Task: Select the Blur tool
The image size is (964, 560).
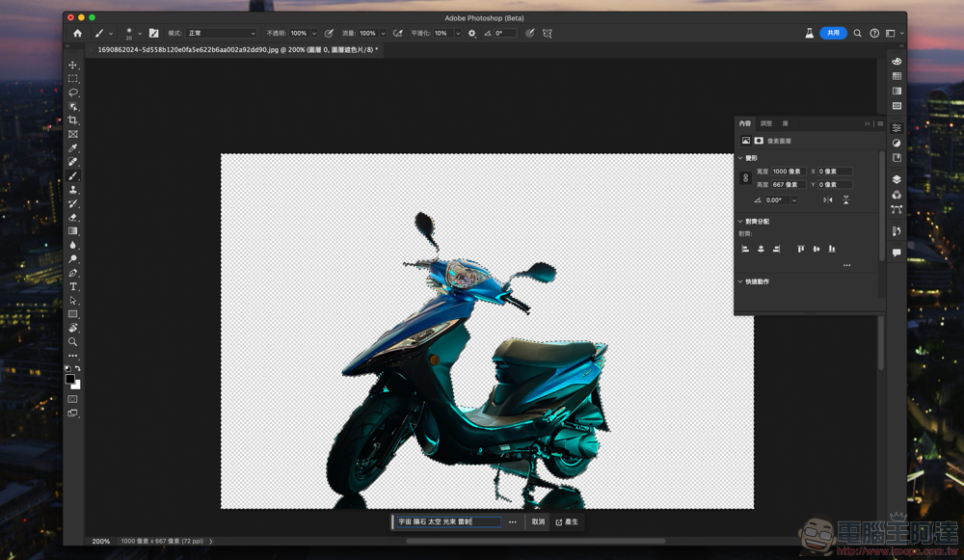Action: (x=72, y=245)
